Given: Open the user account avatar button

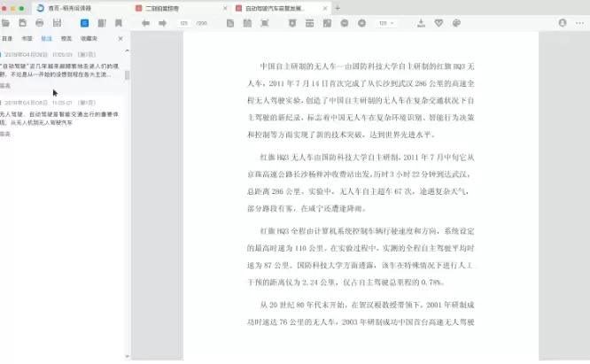Looking at the screenshot, I should [563, 23].
